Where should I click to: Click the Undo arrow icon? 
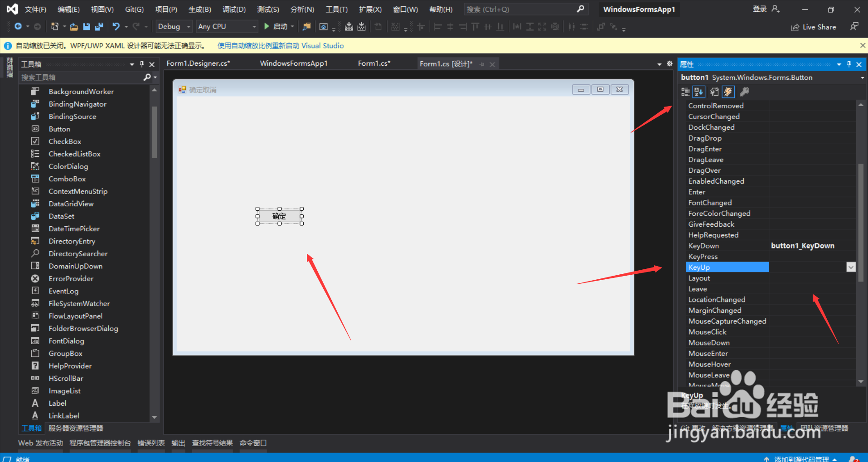click(x=116, y=26)
